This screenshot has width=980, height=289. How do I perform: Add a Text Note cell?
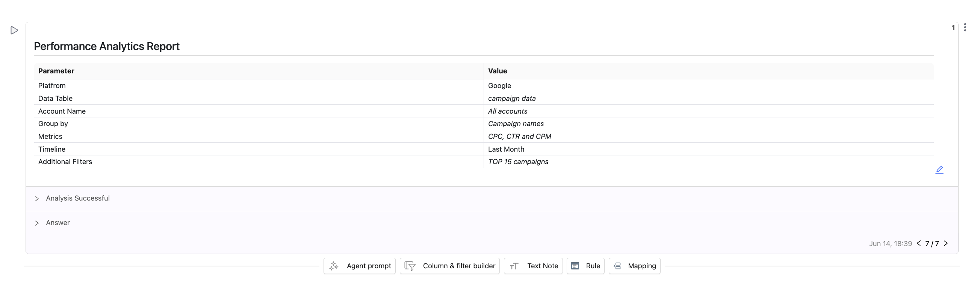tap(533, 266)
